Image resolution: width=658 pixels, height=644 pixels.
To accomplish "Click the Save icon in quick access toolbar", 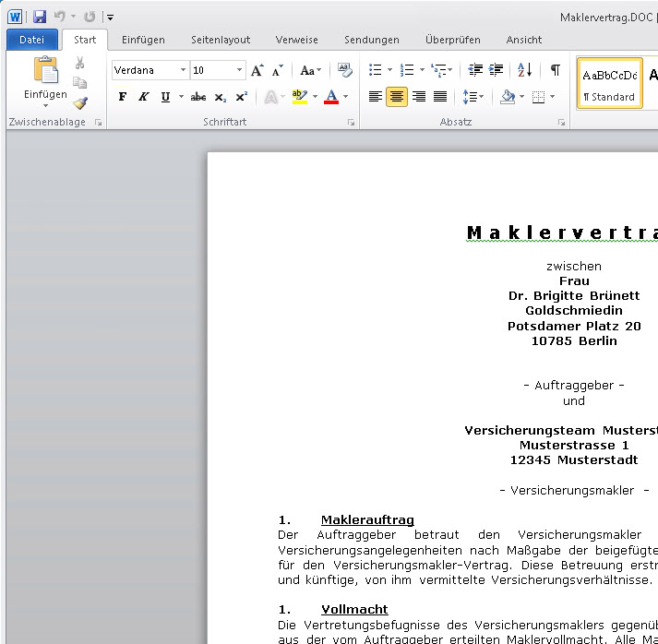I will click(x=40, y=17).
